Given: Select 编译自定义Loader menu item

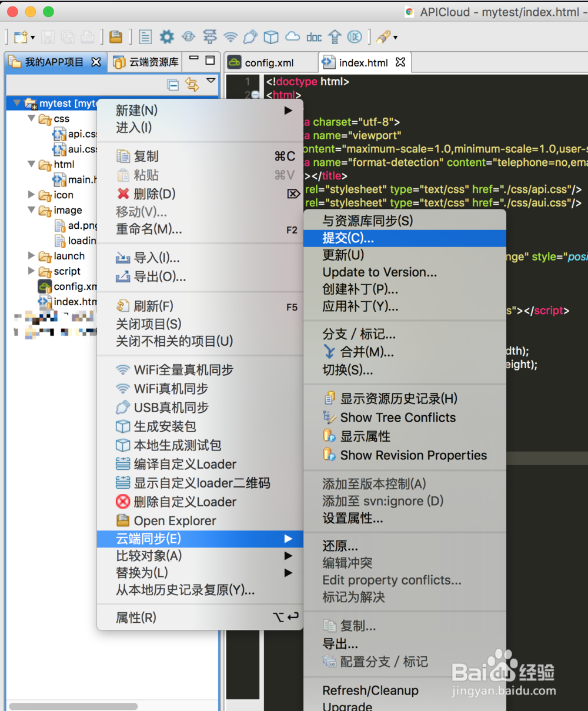Looking at the screenshot, I should 200,464.
